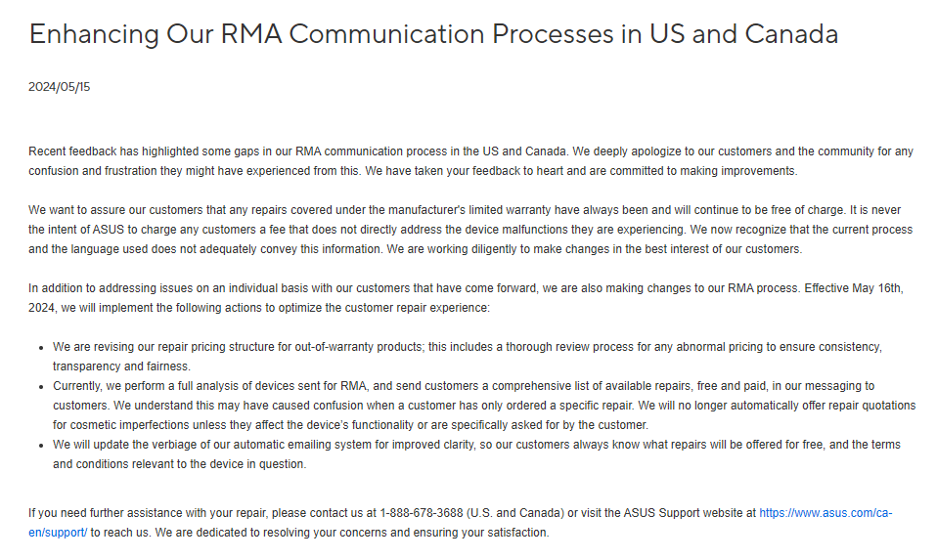The image size is (937, 560).
Task: Click the paragraph starting "Recent feedback has highlighted"
Action: (x=469, y=161)
